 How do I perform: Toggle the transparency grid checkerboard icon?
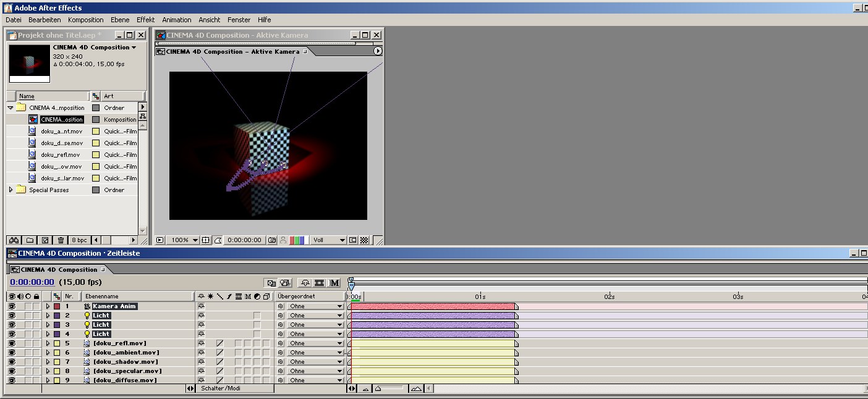pos(364,240)
